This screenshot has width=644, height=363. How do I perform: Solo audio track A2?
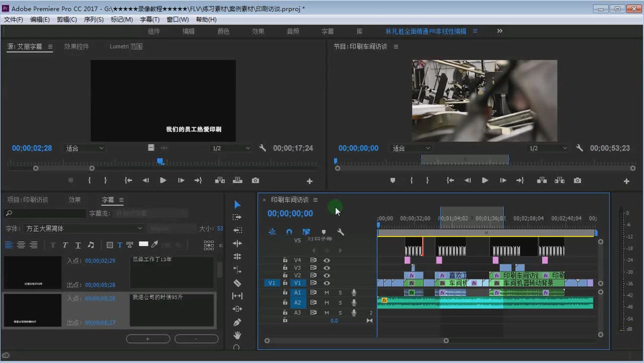pos(340,303)
